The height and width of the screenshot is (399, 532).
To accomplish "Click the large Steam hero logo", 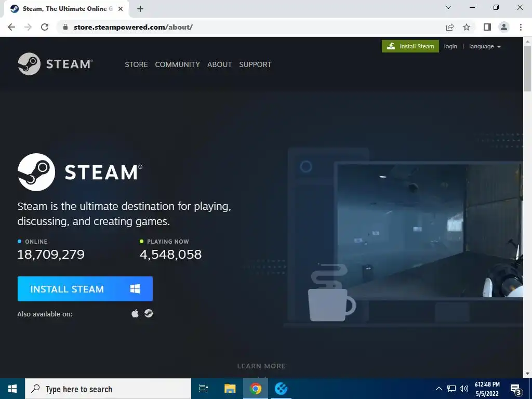I will coord(80,172).
